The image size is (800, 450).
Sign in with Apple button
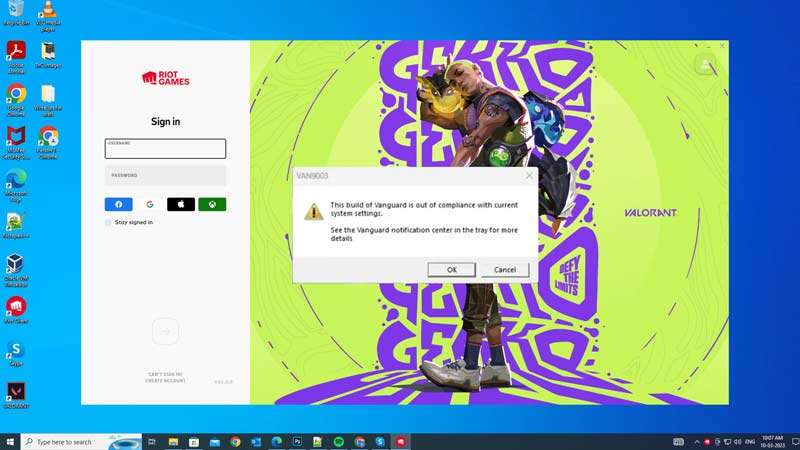[181, 204]
